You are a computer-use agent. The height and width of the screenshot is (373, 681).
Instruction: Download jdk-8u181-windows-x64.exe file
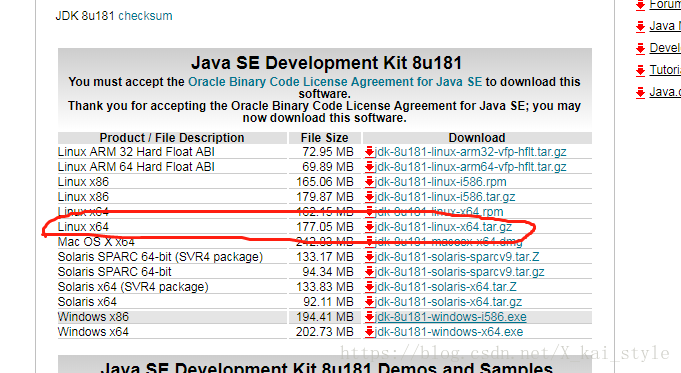click(x=449, y=332)
